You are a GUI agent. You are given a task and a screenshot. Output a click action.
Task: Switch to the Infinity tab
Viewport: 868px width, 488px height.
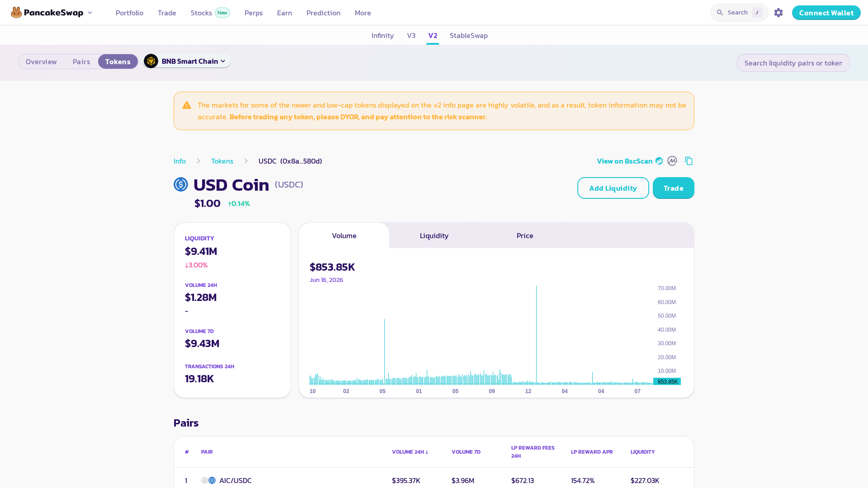(382, 35)
